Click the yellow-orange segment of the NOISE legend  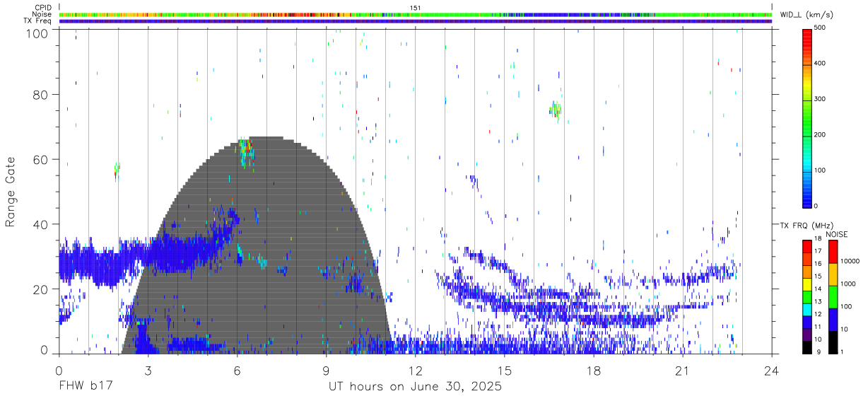(833, 274)
